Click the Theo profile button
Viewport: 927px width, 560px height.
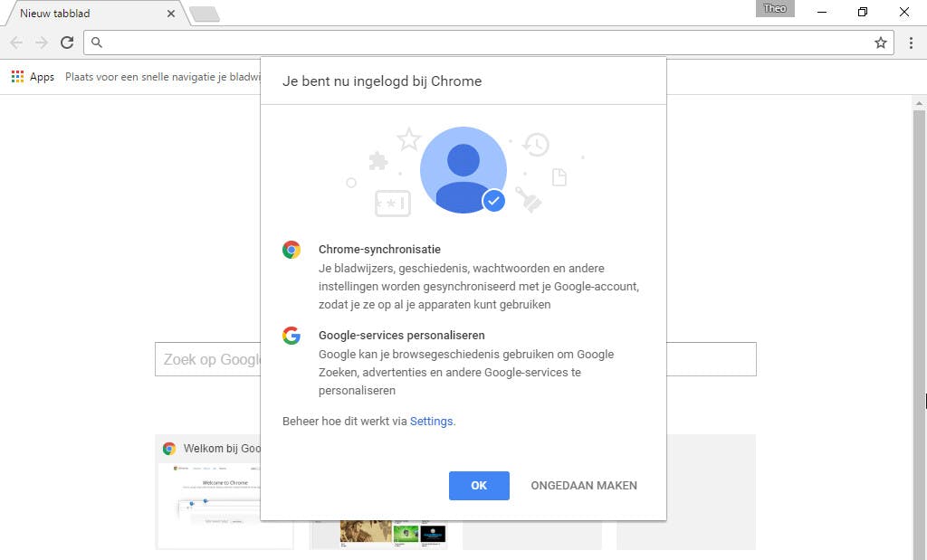[775, 8]
